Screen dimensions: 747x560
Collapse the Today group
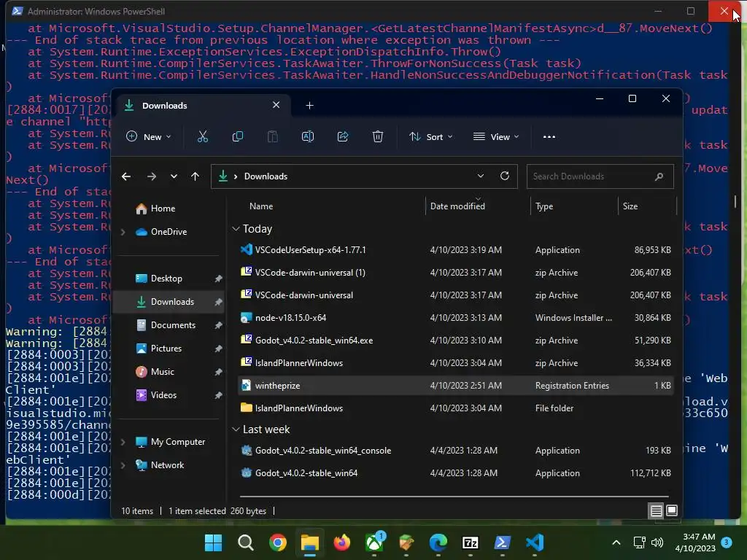[x=236, y=229]
